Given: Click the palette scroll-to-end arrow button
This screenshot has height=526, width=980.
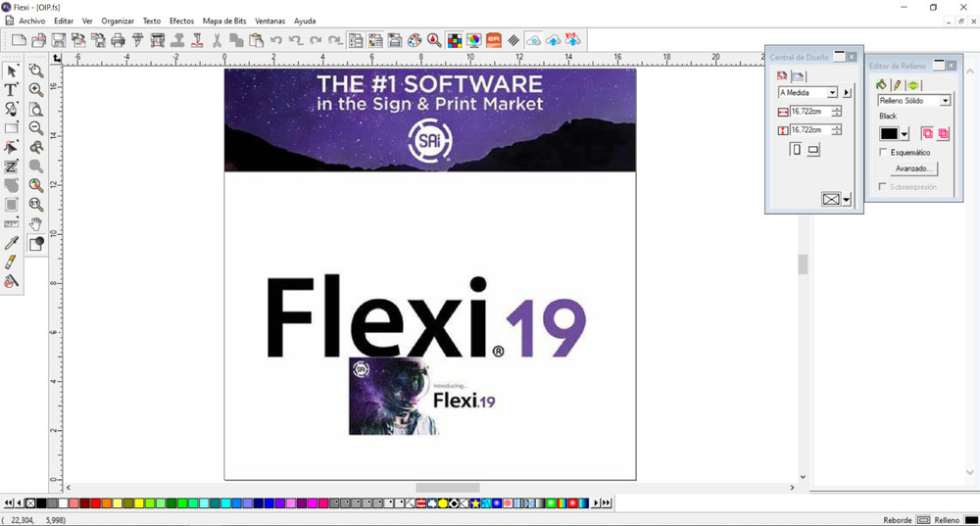Looking at the screenshot, I should [607, 502].
